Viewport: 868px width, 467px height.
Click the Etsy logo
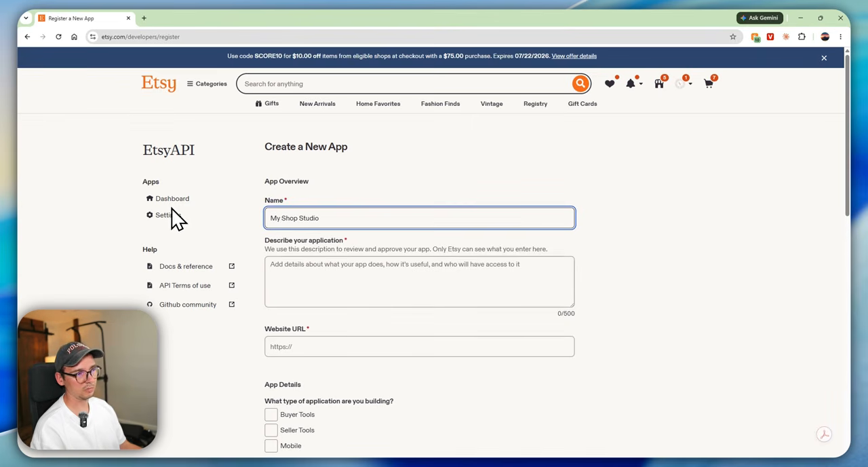click(x=159, y=83)
